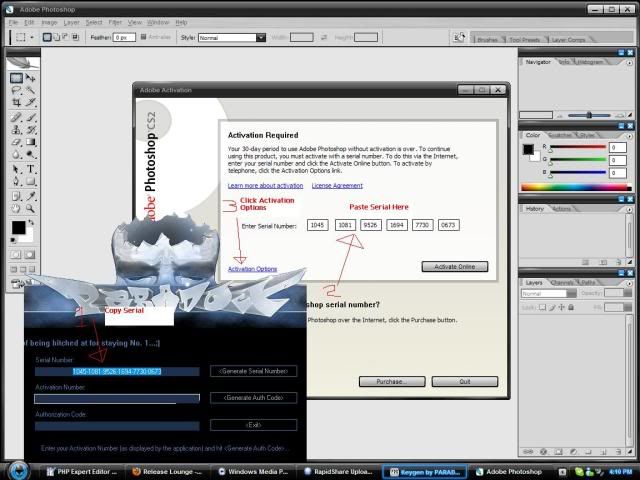Select the Rectangular Marquee tool in toolbox
The image size is (640, 480).
[x=16, y=78]
